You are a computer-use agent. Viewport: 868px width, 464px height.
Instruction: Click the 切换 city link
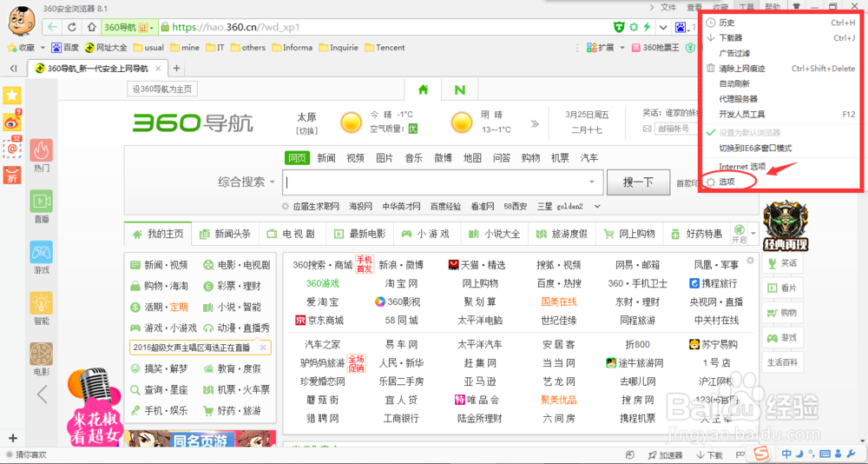[306, 131]
